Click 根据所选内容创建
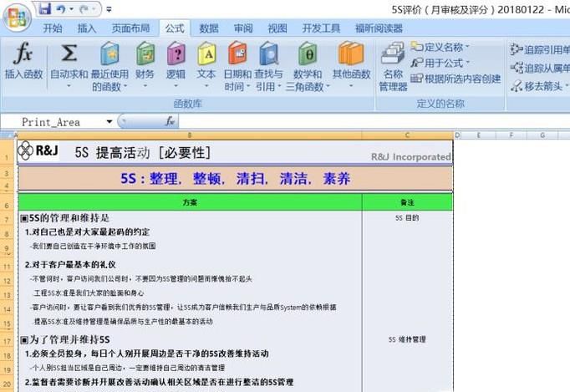Image resolution: width=570 pixels, height=392 pixels. click(x=455, y=79)
